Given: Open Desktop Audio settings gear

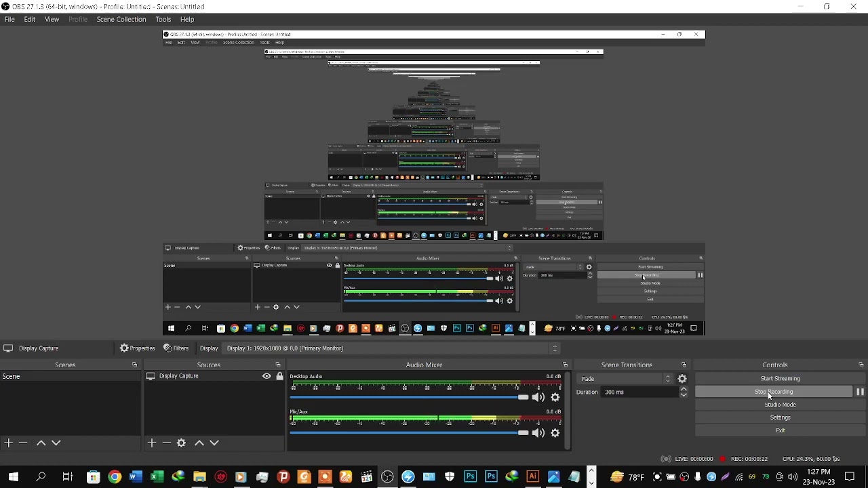Looking at the screenshot, I should coord(555,398).
